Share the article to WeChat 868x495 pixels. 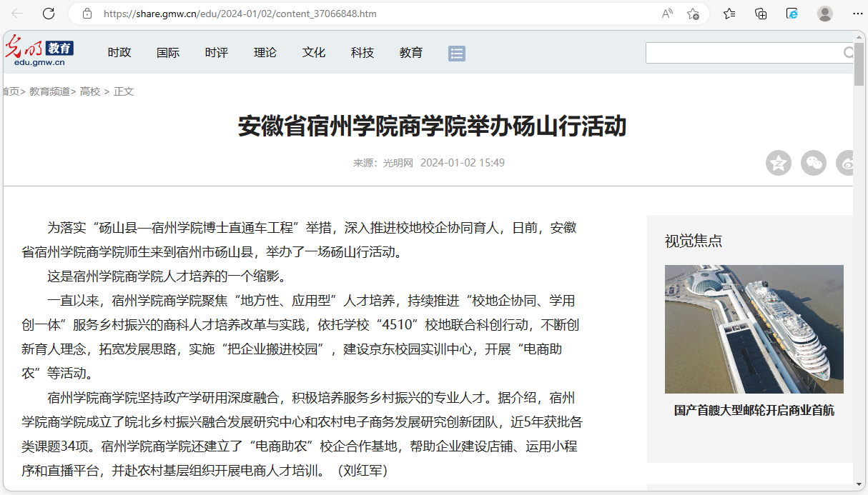tap(814, 163)
